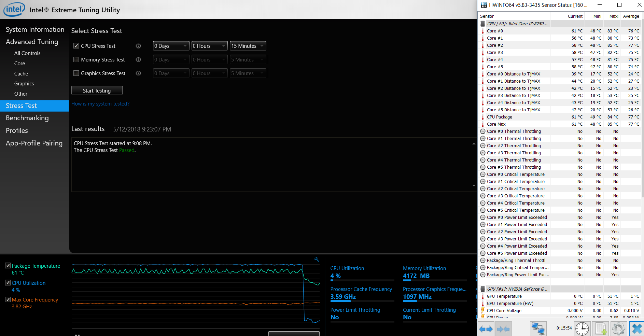Open 'How is my system tested?' link
The image size is (644, 336).
point(100,104)
